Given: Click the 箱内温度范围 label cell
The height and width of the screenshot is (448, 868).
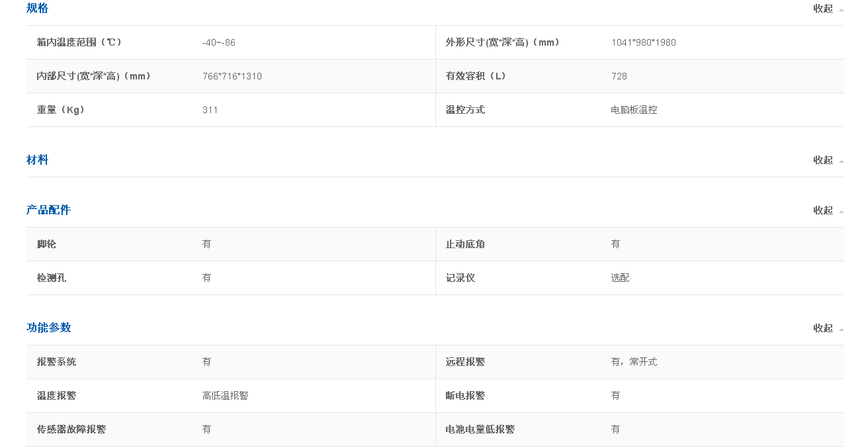Looking at the screenshot, I should [79, 42].
